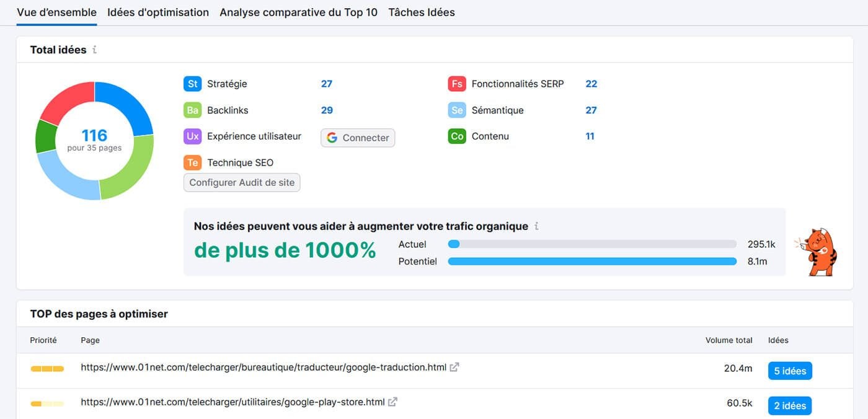868x419 pixels.
Task: Click the Contenu category label
Action: (x=490, y=136)
